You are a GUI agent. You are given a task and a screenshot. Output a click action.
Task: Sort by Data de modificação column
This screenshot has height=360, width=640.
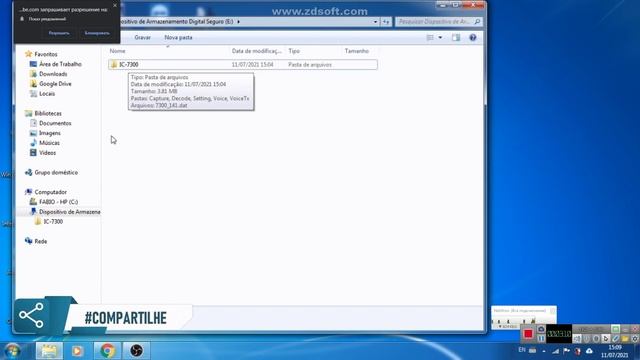257,51
